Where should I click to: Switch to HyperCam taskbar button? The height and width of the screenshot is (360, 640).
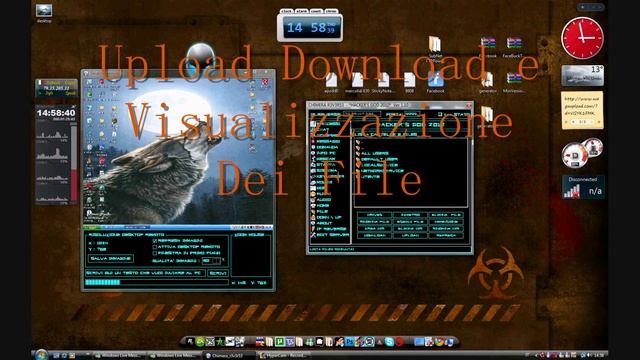283,356
